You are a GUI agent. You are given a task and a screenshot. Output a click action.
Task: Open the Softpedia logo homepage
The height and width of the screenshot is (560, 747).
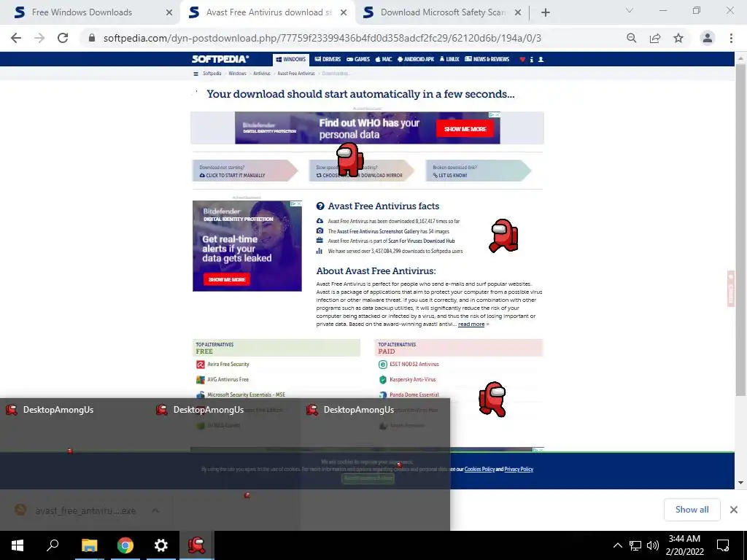[220, 59]
